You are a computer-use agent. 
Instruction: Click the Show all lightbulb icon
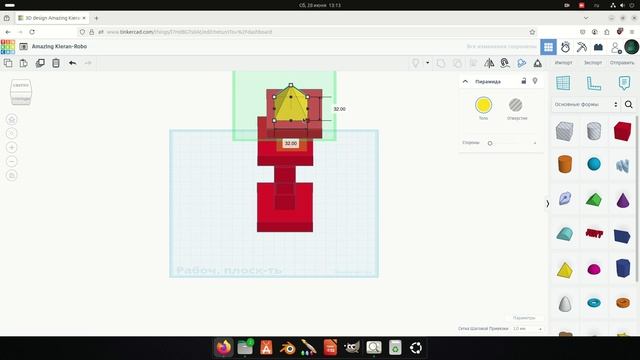point(416,63)
